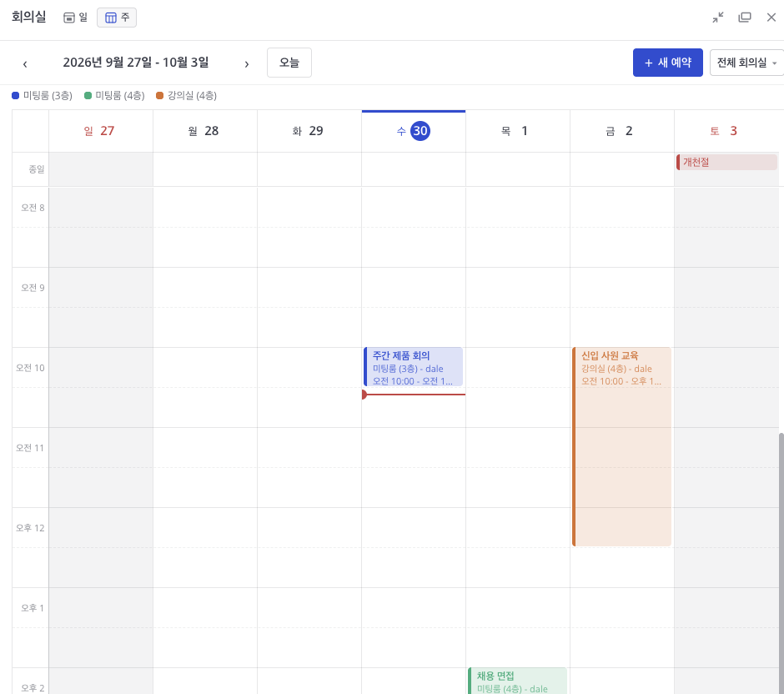The image size is (784, 694).
Task: Pop out the window with the restore icon
Action: [x=745, y=18]
